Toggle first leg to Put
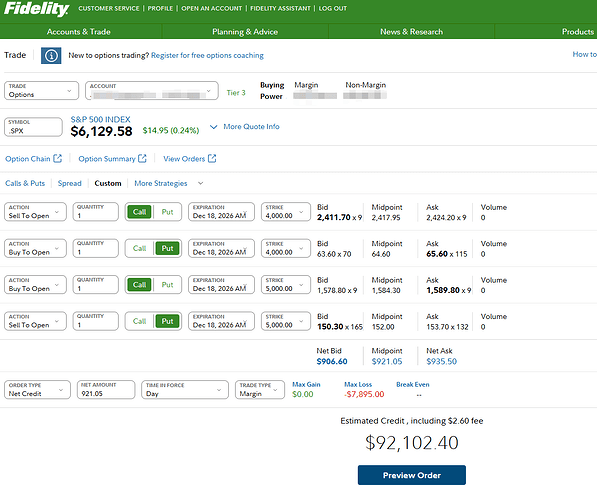597x499 pixels. pos(168,212)
